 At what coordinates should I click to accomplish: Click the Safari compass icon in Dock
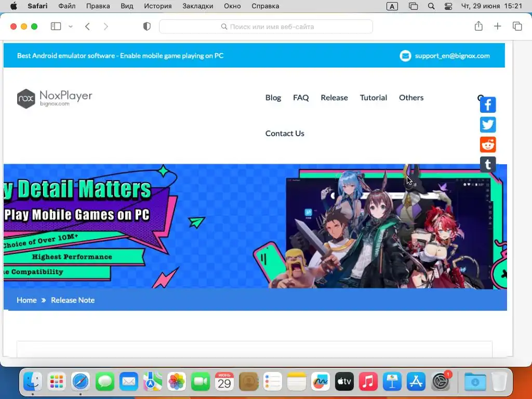tap(81, 382)
